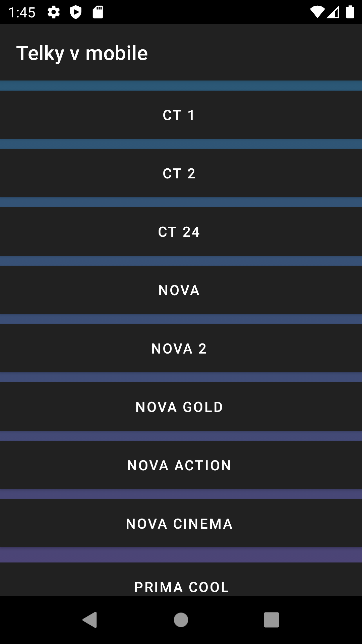362x644 pixels.
Task: Select the NOVA ACTION channel
Action: click(181, 465)
